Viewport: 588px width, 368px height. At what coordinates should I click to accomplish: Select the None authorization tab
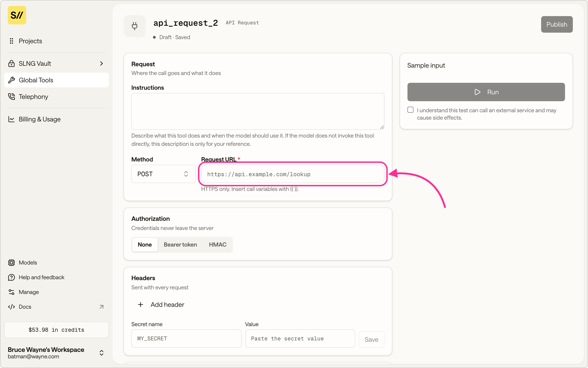(x=145, y=244)
